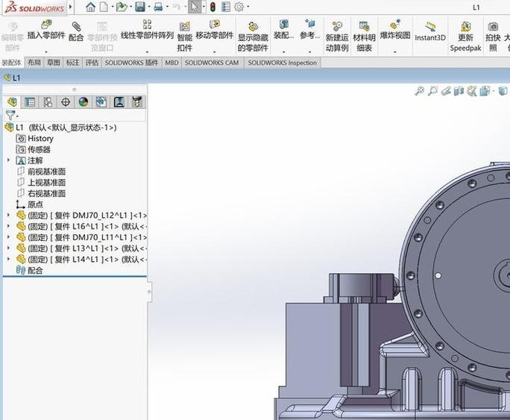Viewport: 510px width, 420px height.
Task: Click Update Speedpak (更新 Speedpak)
Action: (x=465, y=37)
